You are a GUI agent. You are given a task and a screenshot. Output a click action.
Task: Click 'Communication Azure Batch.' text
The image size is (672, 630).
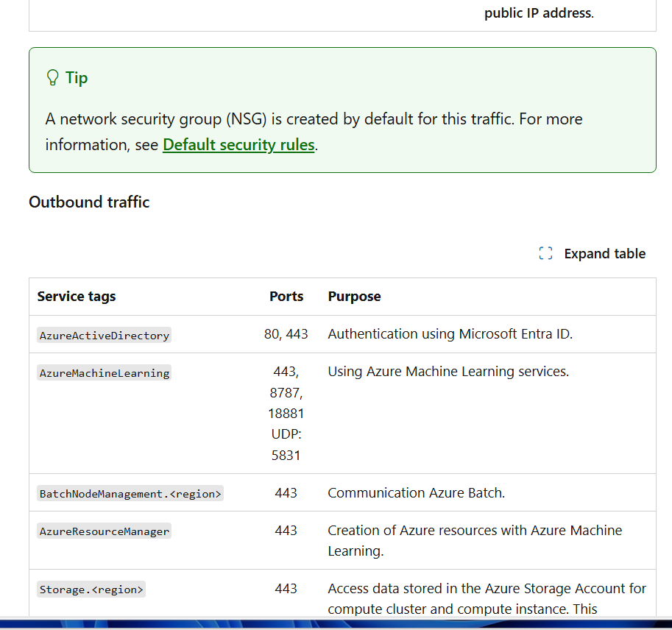point(416,493)
